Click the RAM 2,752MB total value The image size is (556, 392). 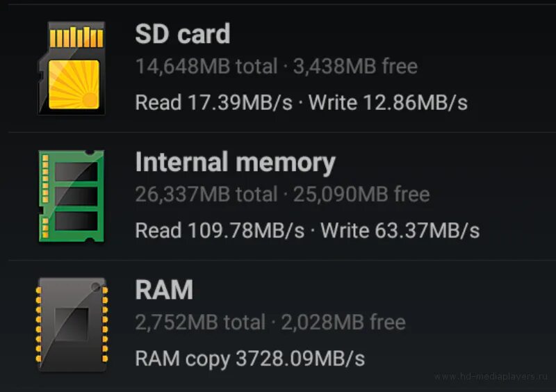point(200,322)
